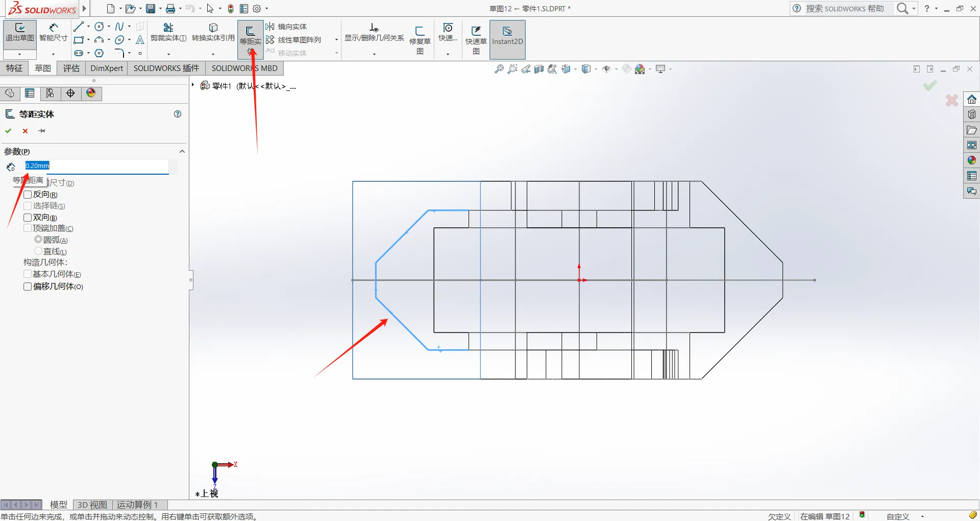Viewport: 980px width, 521px height.
Task: Switch to the SOLIDWORKS 插件 tab
Action: pyautogui.click(x=166, y=68)
